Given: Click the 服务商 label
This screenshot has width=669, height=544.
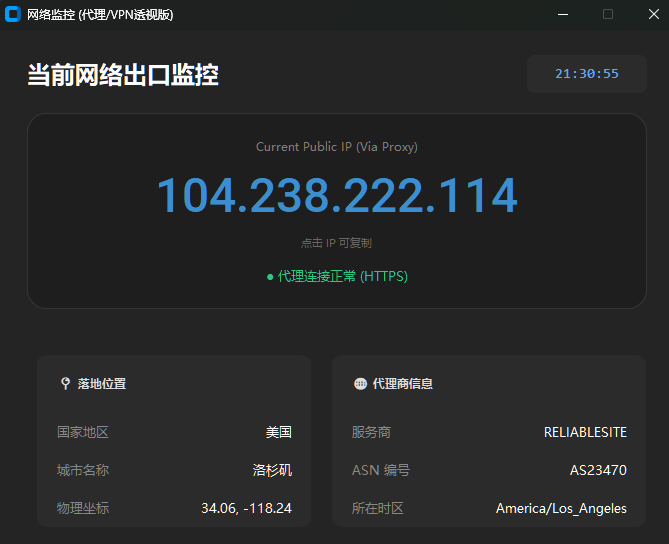Looking at the screenshot, I should click(371, 432).
